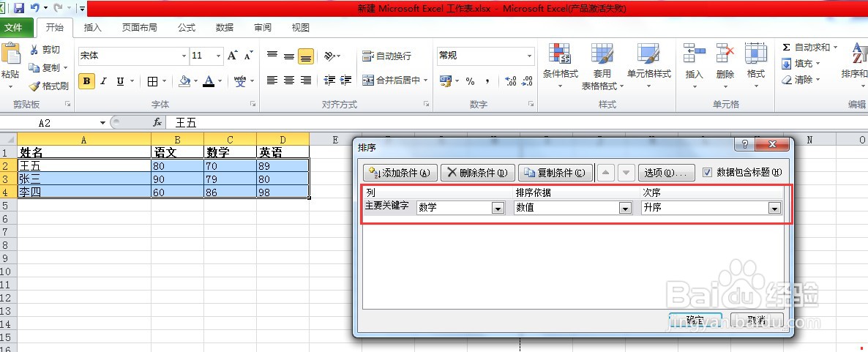Screen dimensions: 868x352
Task: Increase indent
Action: (x=346, y=80)
